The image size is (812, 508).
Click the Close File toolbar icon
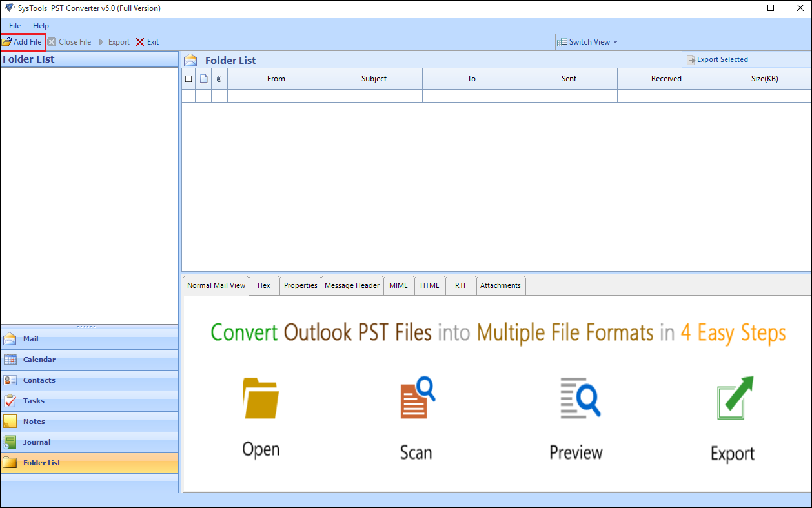point(52,42)
